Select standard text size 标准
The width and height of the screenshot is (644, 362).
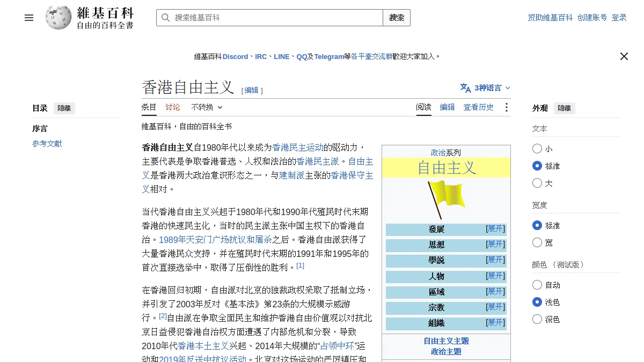tap(537, 166)
